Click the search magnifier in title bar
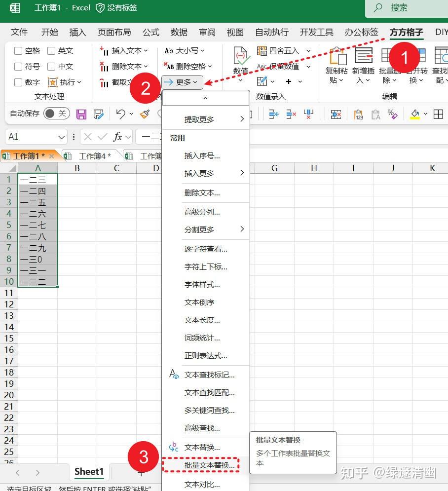This screenshot has height=491, width=448. tap(378, 8)
